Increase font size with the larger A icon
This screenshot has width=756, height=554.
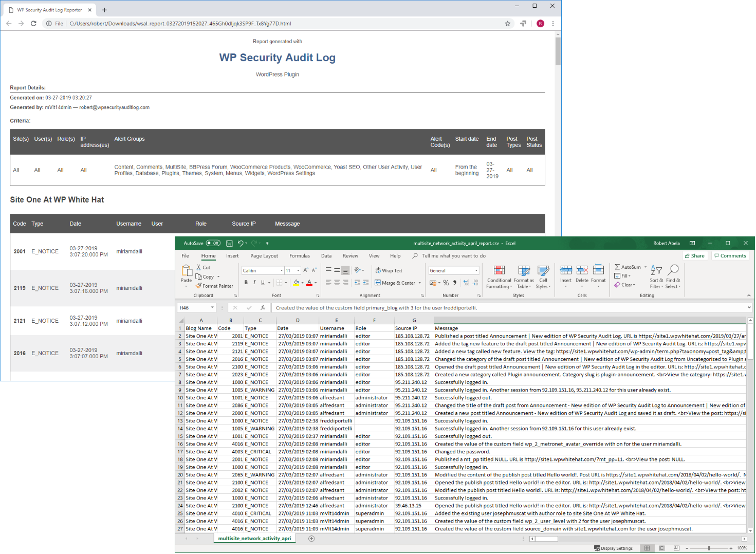tap(306, 270)
